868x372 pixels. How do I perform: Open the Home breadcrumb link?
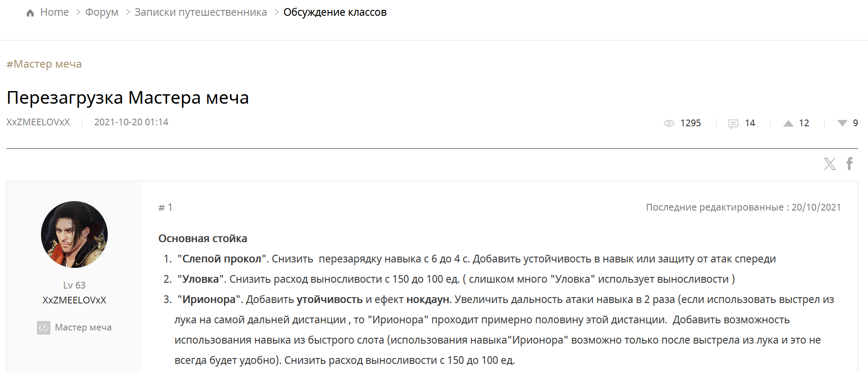point(55,12)
